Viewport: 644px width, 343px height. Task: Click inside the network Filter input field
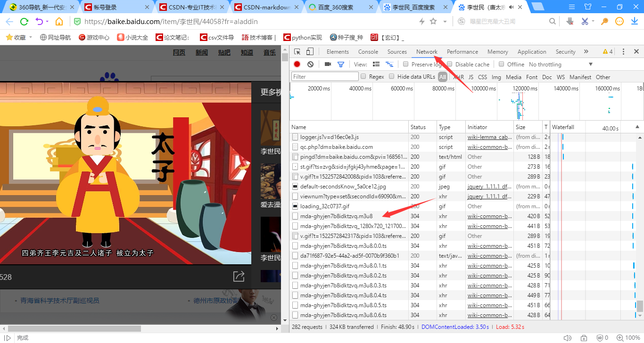coord(325,76)
